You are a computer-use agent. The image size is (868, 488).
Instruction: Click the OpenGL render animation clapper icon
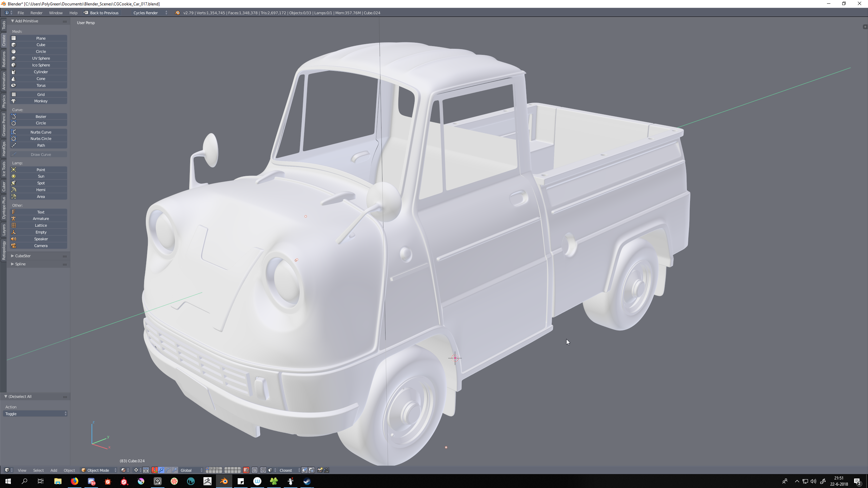pyautogui.click(x=327, y=470)
